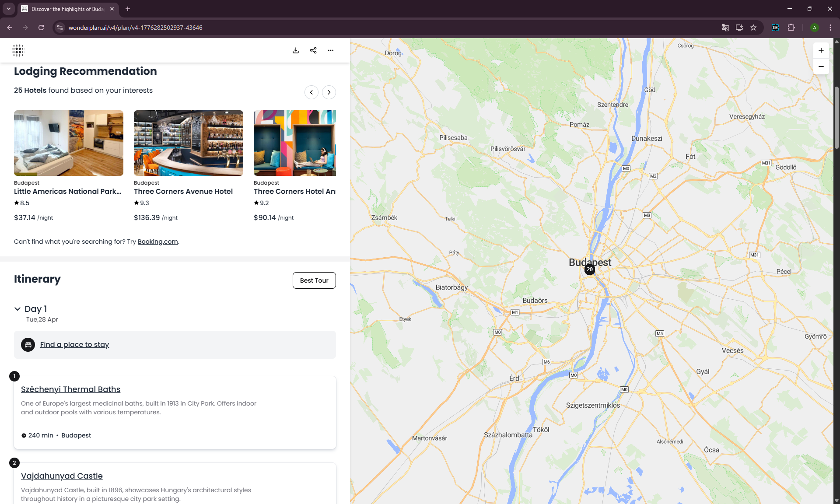Open the tab search dropdown arrow

point(8,9)
